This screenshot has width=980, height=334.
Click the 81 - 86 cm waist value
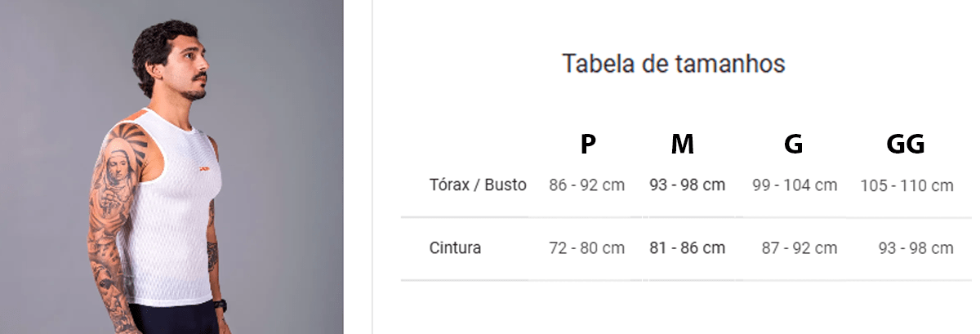click(x=687, y=247)
